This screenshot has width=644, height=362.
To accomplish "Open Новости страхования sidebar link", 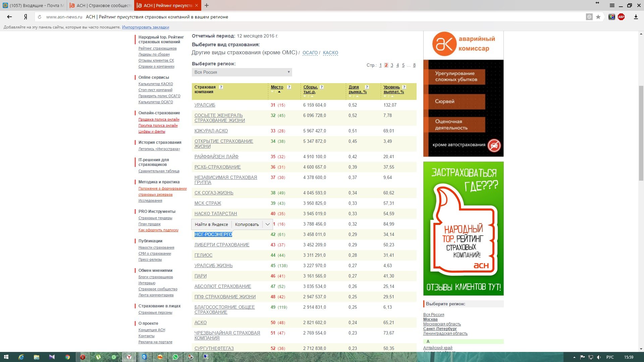I will (x=156, y=248).
